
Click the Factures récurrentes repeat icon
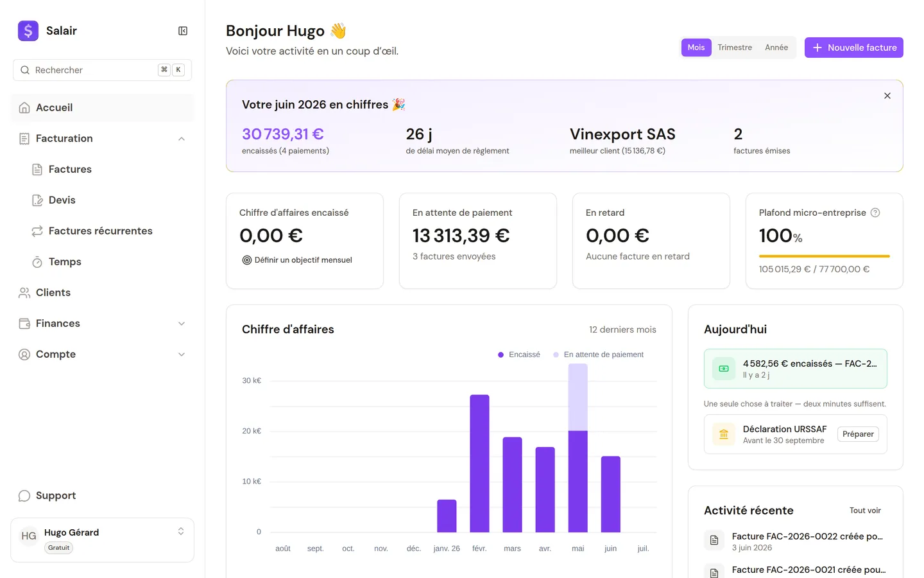[37, 231]
